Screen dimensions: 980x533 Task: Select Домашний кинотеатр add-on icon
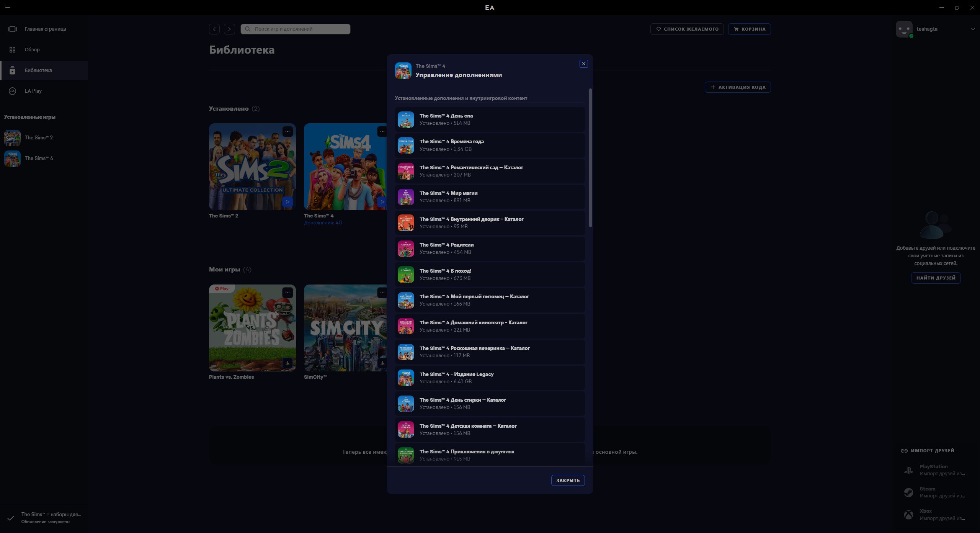coord(406,326)
